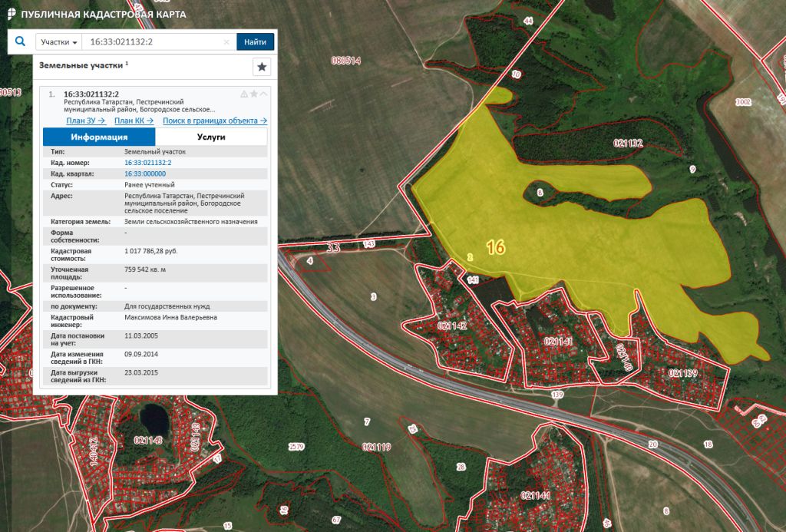Image resolution: width=786 pixels, height=532 pixels.
Task: Click quarter label 021132 on the map
Action: pyautogui.click(x=628, y=143)
